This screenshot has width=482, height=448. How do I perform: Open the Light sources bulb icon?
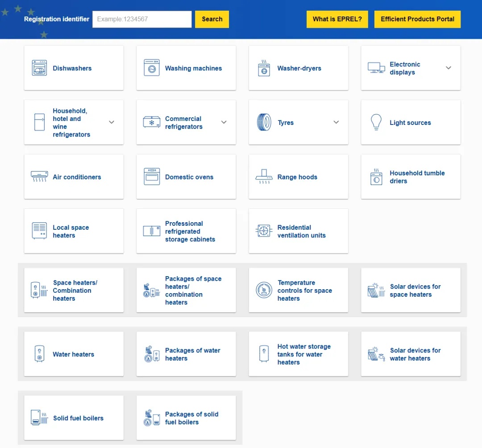376,122
